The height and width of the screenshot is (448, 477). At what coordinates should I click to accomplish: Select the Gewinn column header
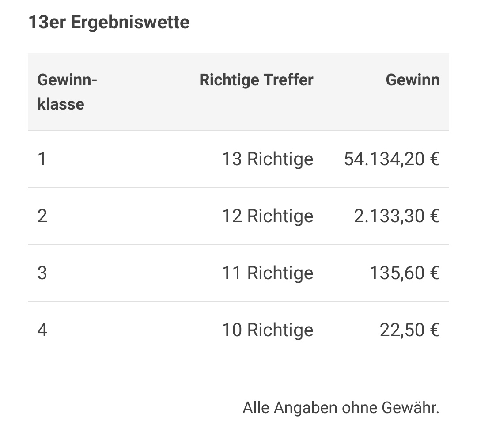[x=413, y=80]
